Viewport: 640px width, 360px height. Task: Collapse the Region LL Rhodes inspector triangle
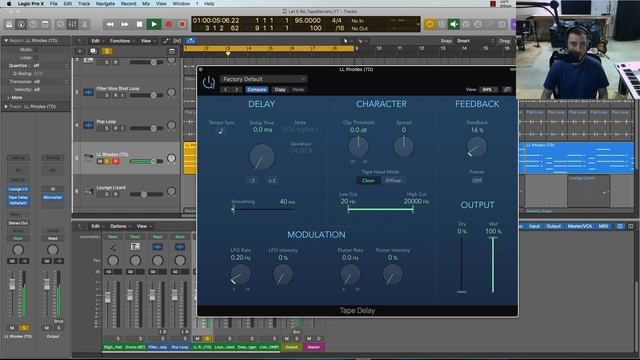(6, 41)
